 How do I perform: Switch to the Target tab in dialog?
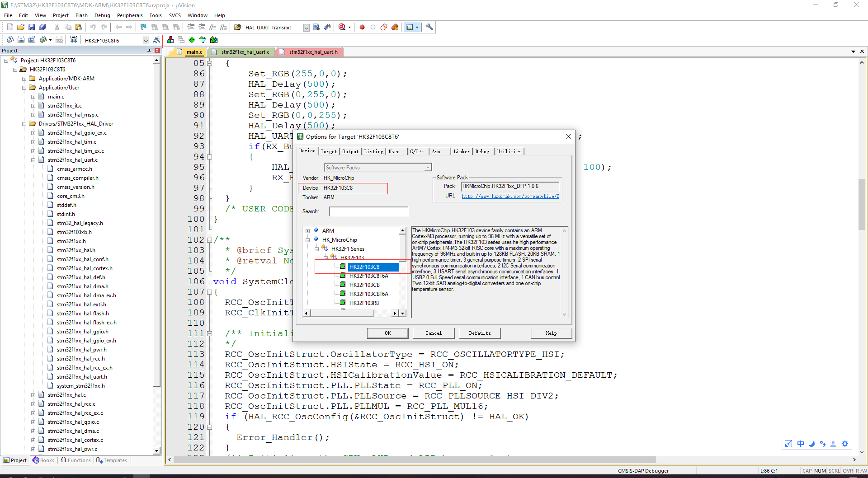click(329, 151)
